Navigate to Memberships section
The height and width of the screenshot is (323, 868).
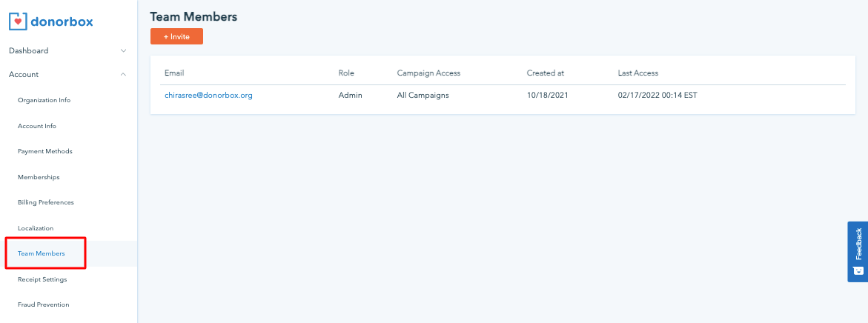click(x=39, y=177)
